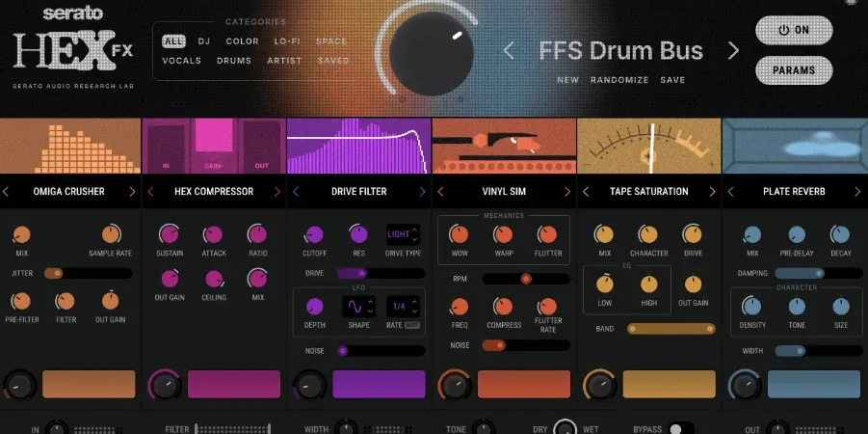Viewport: 868px width, 434px height.
Task: Switch Plate Reverb to previous effect arrow
Action: point(730,192)
